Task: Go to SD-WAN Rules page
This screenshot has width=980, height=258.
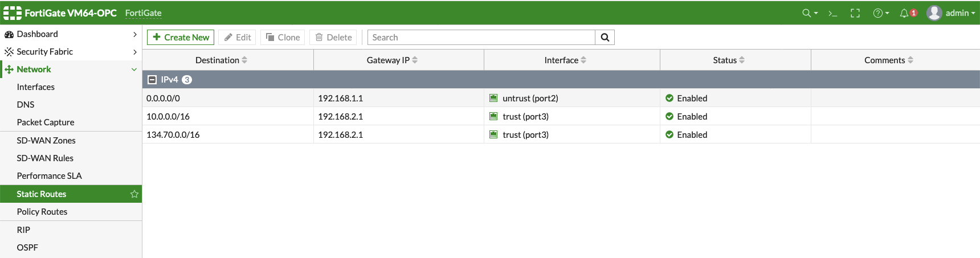Action: coord(45,158)
